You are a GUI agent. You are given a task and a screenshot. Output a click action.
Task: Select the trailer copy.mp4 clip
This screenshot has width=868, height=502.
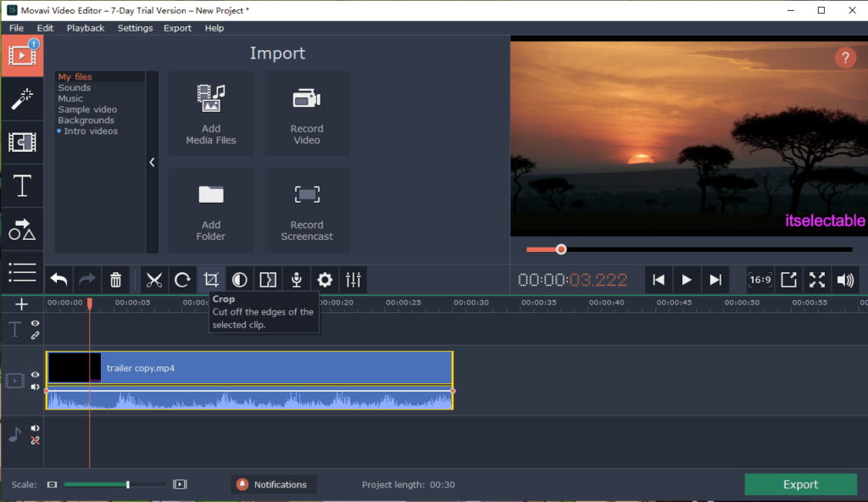(249, 368)
